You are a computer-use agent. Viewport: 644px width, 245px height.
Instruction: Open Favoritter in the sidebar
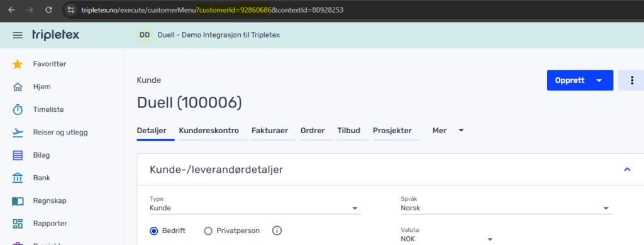click(50, 64)
